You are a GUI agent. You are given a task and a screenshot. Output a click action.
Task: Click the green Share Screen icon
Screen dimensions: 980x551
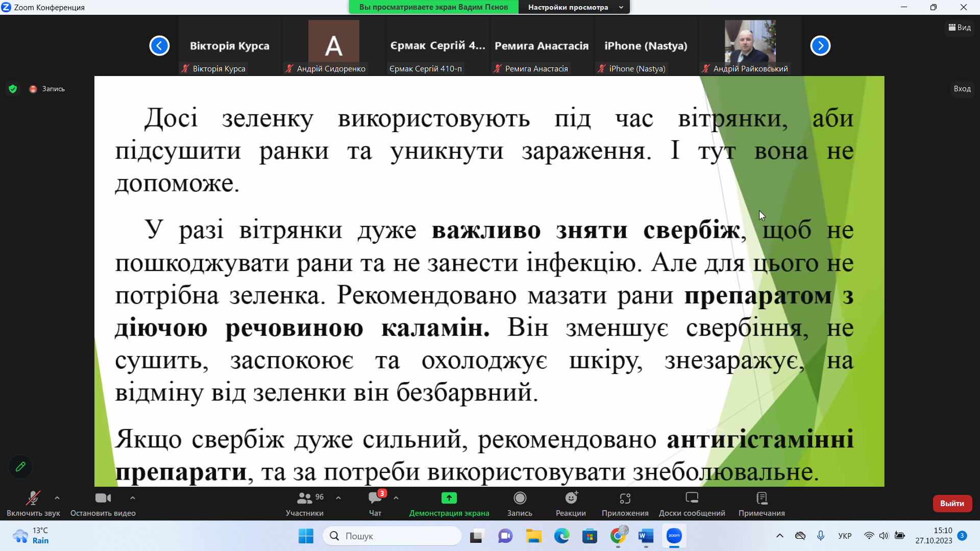click(449, 498)
